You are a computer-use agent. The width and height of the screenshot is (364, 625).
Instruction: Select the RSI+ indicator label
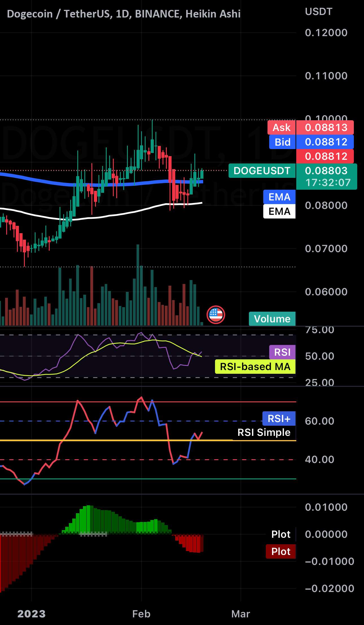coord(279,418)
